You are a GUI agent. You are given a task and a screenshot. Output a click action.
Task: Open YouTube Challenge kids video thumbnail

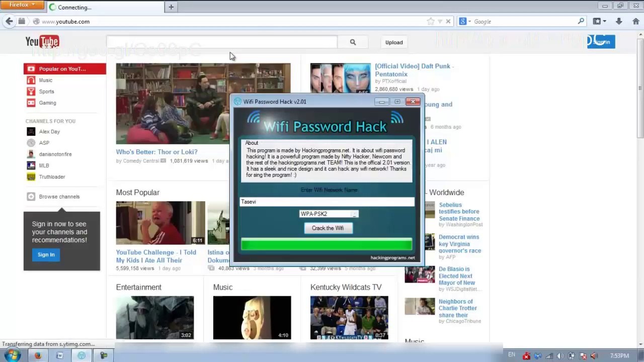click(x=160, y=223)
